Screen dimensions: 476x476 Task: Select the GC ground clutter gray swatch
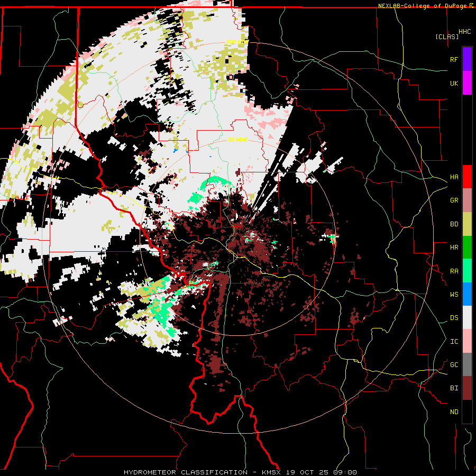[x=467, y=365]
